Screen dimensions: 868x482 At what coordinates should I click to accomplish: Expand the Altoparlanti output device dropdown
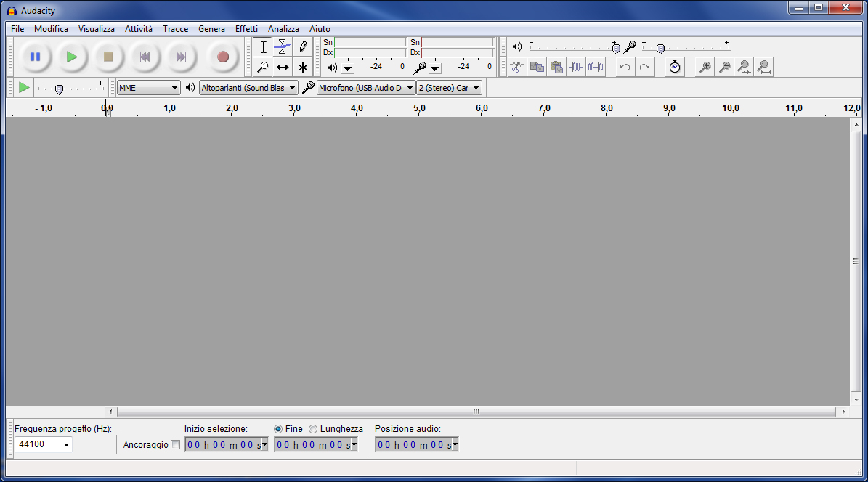tap(248, 88)
